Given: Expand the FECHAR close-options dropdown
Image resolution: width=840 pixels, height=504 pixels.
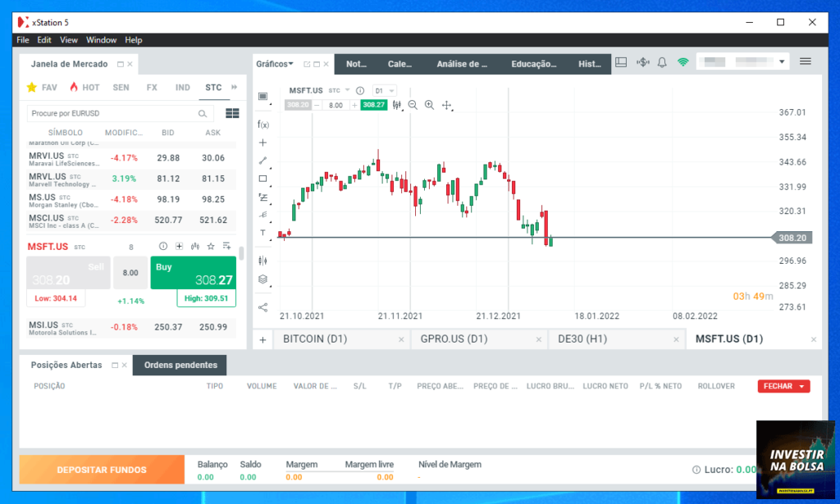Looking at the screenshot, I should tap(802, 386).
